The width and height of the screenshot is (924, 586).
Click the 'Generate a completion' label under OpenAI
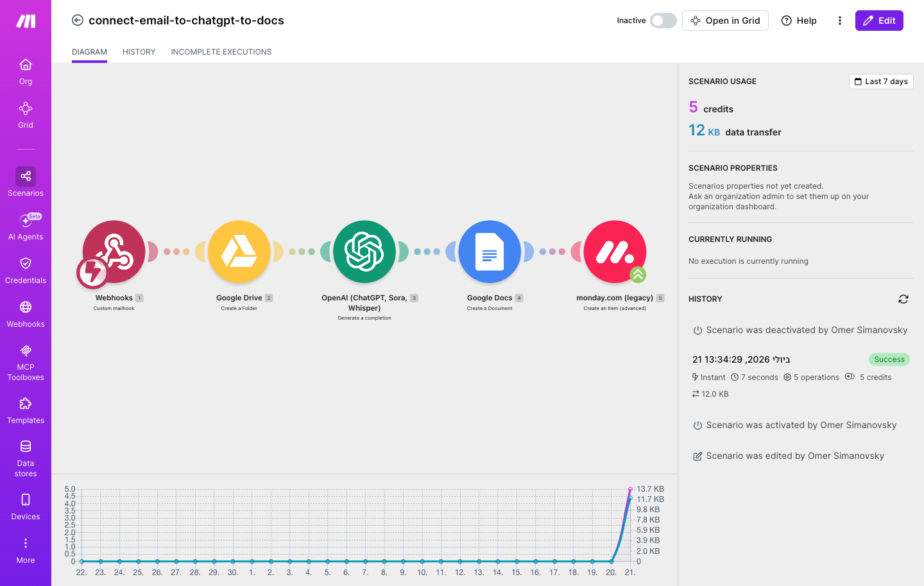[x=364, y=318]
